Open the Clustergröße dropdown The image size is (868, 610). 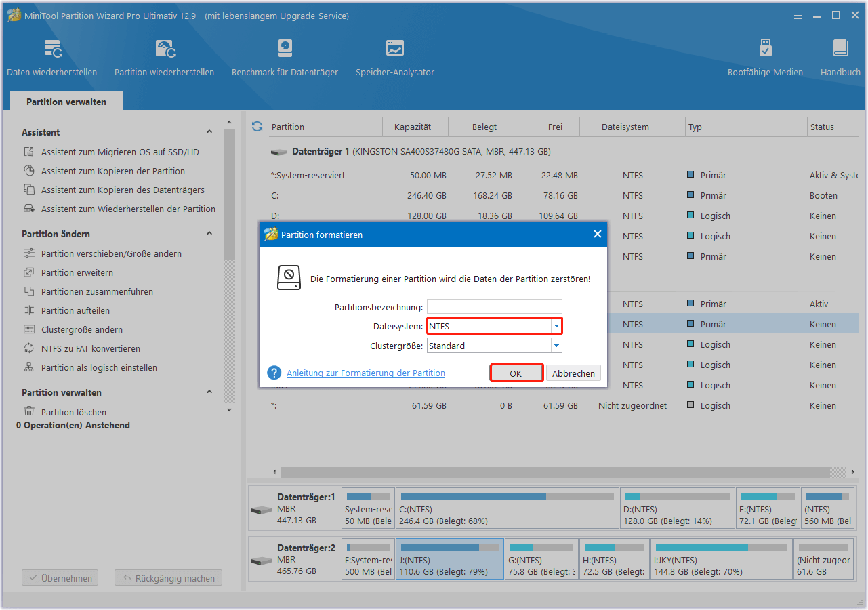point(556,346)
